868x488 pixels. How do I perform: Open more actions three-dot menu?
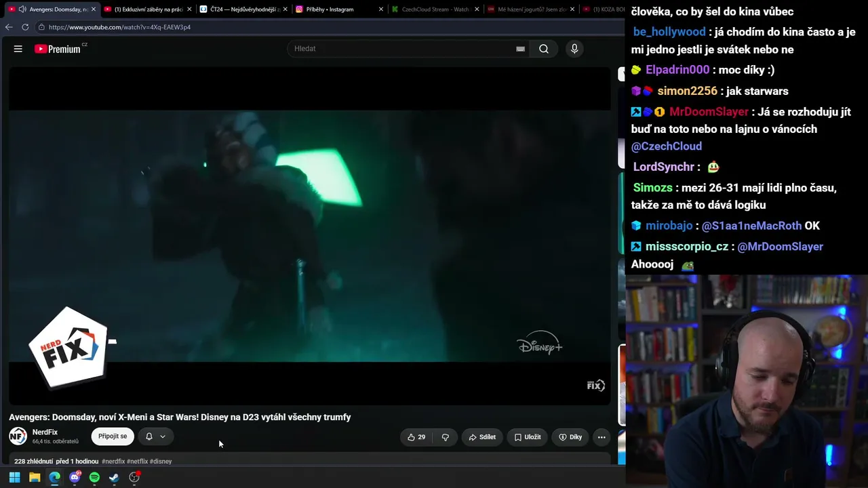pos(601,437)
